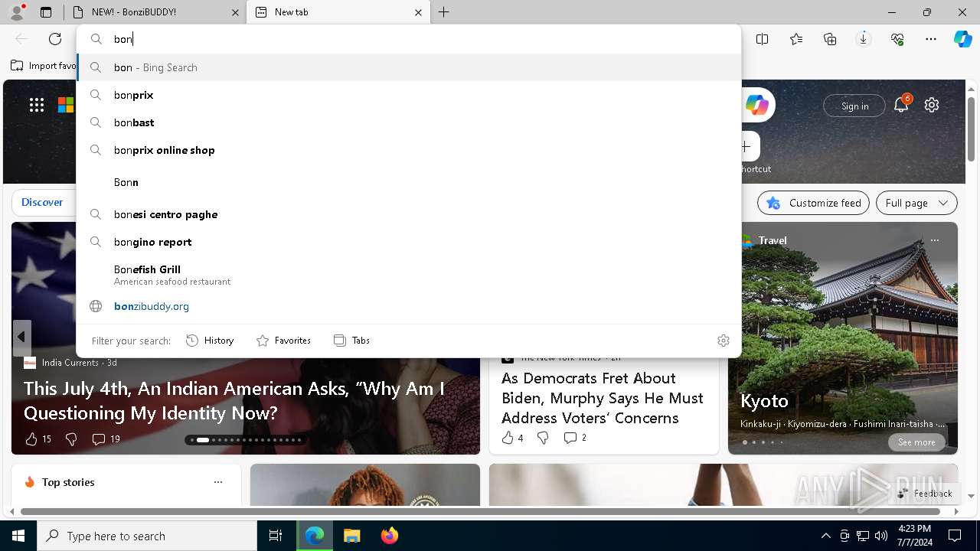This screenshot has width=980, height=551.
Task: Expand the Full page layout dropdown
Action: (916, 203)
